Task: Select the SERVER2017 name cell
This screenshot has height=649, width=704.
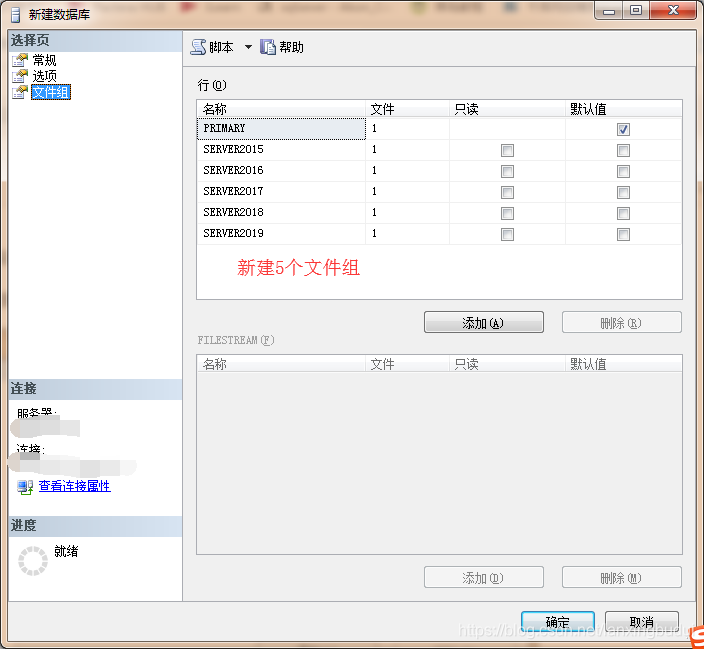Action: 282,192
